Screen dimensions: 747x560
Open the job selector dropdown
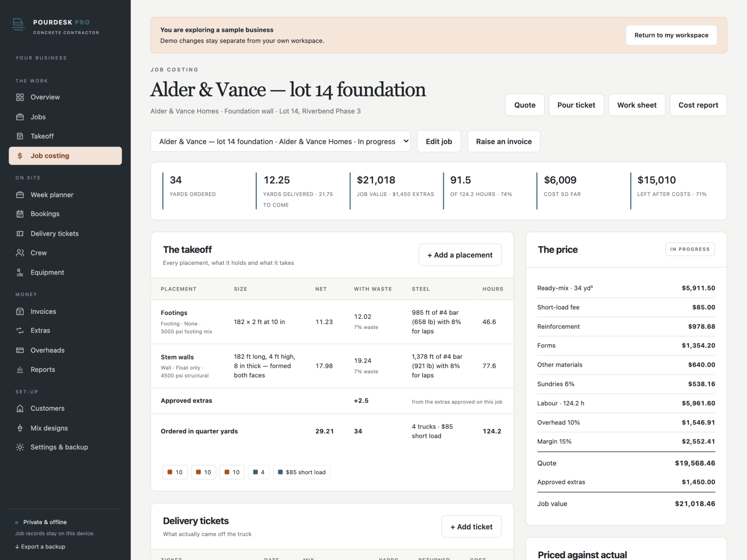tap(281, 142)
